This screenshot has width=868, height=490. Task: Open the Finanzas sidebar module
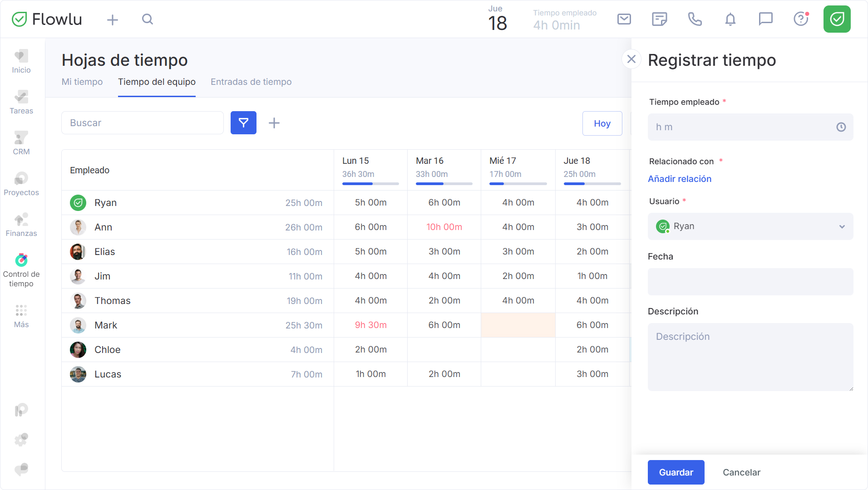[21, 225]
